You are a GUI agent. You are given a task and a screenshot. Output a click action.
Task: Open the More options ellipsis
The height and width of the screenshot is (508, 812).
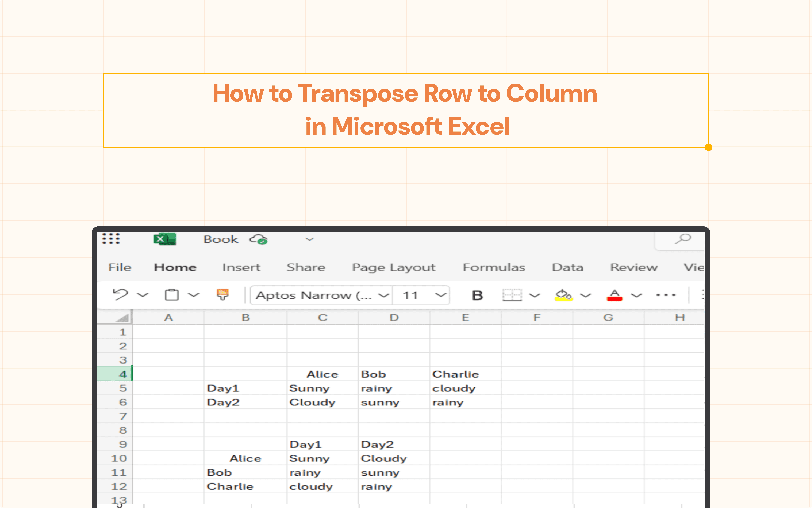pyautogui.click(x=666, y=295)
